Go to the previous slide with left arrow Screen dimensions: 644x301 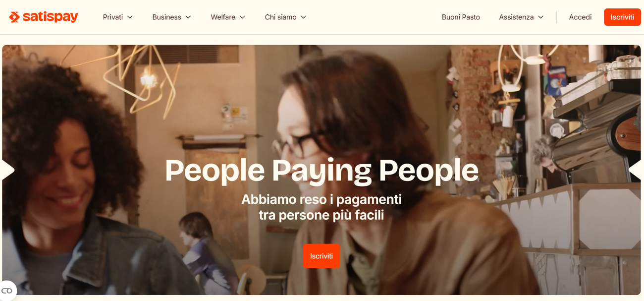click(x=8, y=170)
